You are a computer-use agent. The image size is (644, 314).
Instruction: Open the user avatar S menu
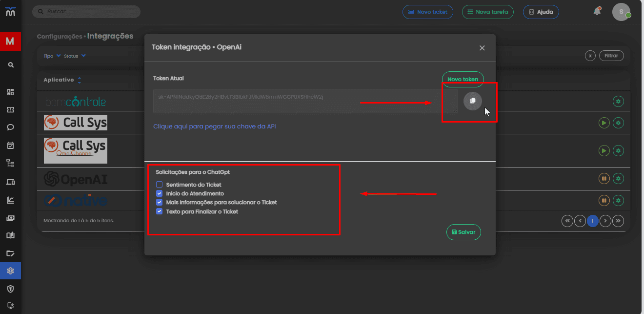621,12
